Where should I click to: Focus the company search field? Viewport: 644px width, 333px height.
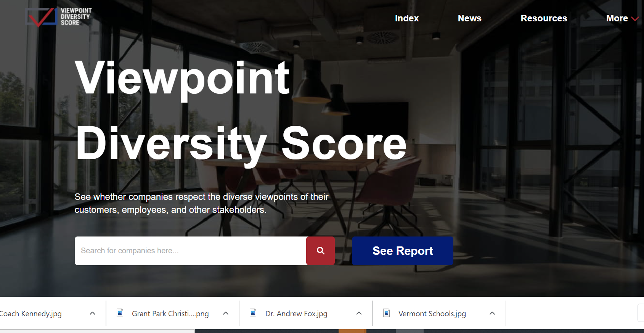pyautogui.click(x=190, y=251)
